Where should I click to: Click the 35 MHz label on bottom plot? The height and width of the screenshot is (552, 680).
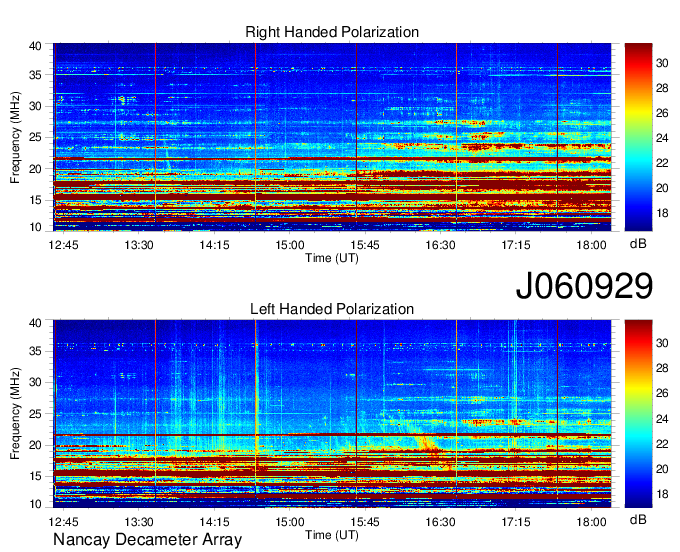(x=35, y=351)
